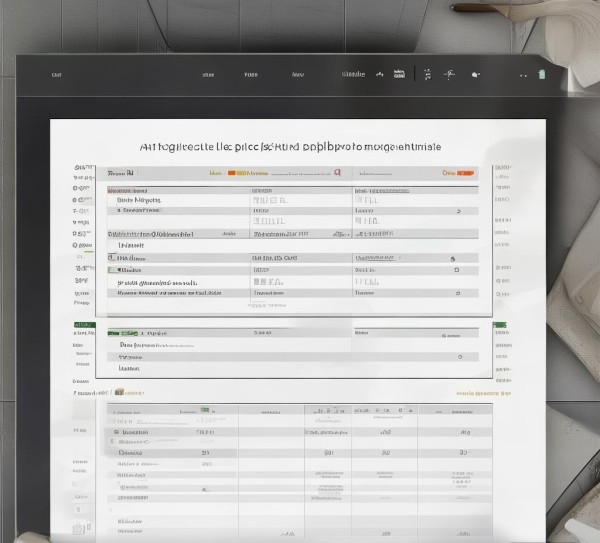Click the white tag-shaped icon in the dark toolbar
The image size is (600, 543).
[x=476, y=75]
